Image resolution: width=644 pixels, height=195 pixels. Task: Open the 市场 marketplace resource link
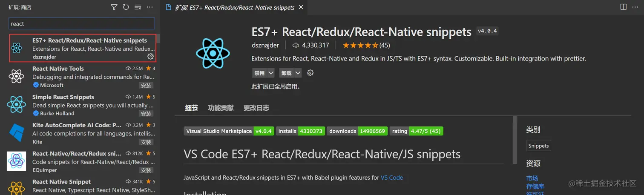click(532, 178)
